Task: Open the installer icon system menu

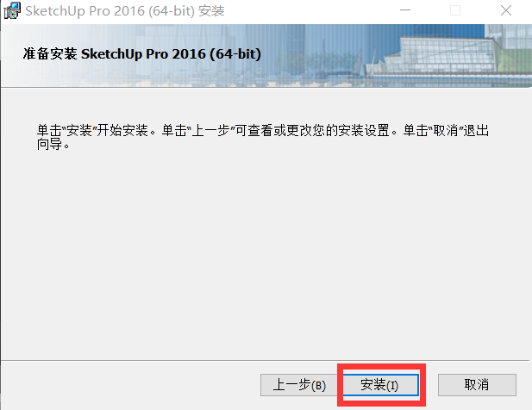Action: (12, 10)
